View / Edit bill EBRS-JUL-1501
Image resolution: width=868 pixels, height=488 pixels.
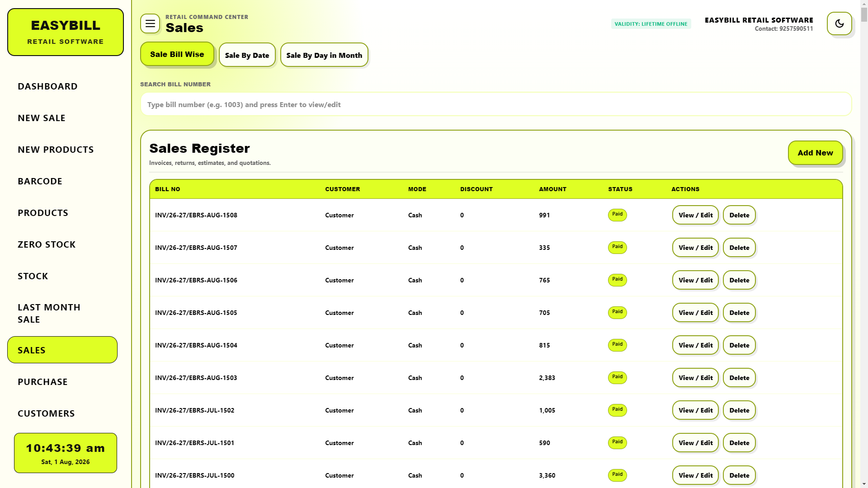pyautogui.click(x=695, y=443)
